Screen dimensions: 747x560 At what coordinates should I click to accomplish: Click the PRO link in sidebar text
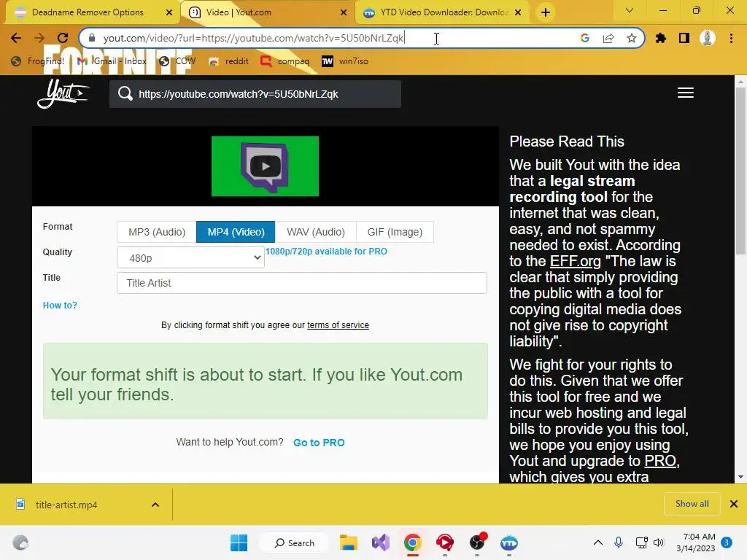(x=659, y=461)
